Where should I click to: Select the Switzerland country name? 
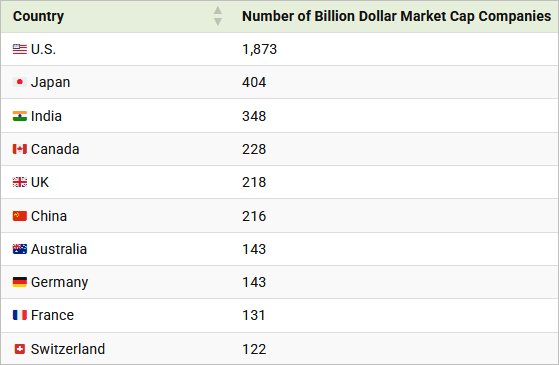point(68,349)
